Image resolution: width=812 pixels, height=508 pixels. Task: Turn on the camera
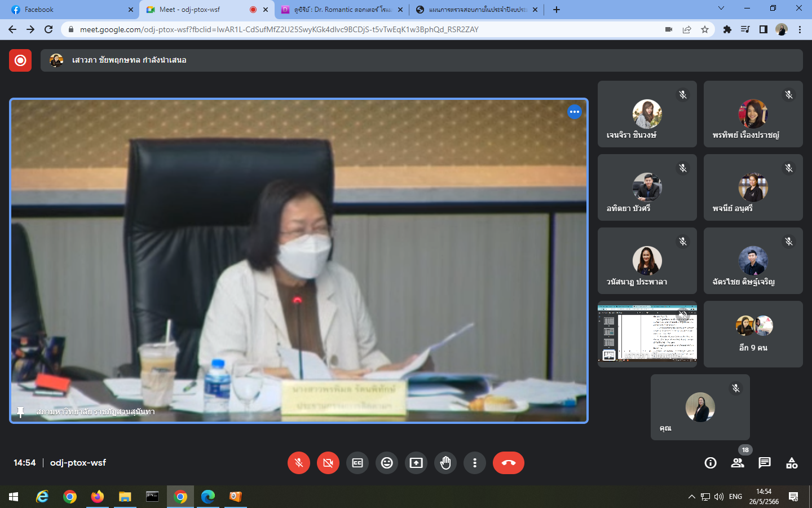click(x=328, y=463)
